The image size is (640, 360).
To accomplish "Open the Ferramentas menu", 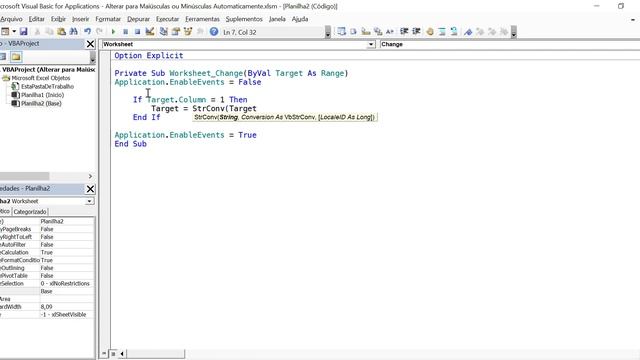I will 202,19.
